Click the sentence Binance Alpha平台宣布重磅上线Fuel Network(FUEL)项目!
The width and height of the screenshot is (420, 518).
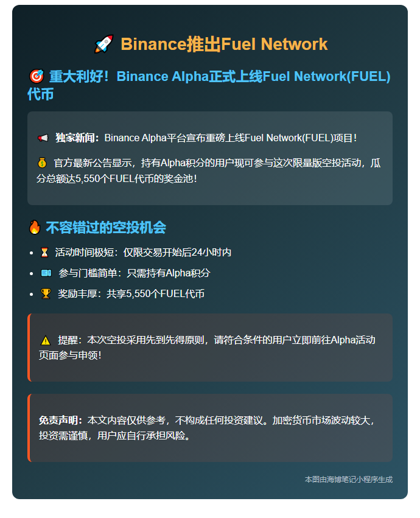231,138
